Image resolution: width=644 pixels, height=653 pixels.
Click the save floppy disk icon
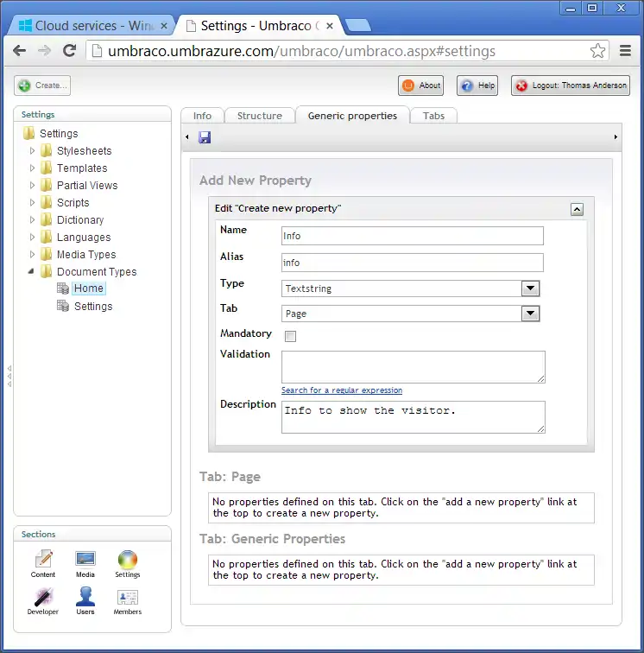[205, 137]
